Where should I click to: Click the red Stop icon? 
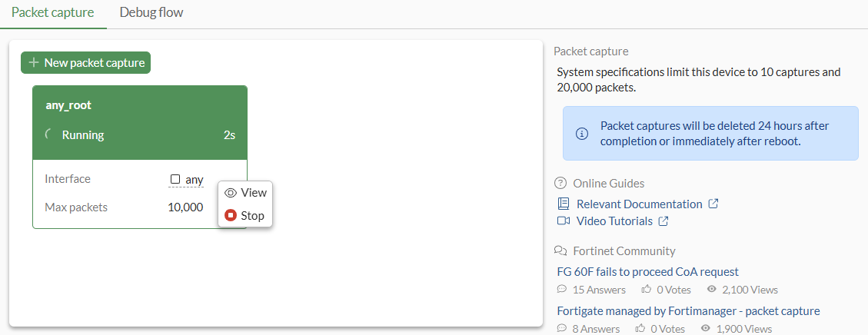pos(230,216)
